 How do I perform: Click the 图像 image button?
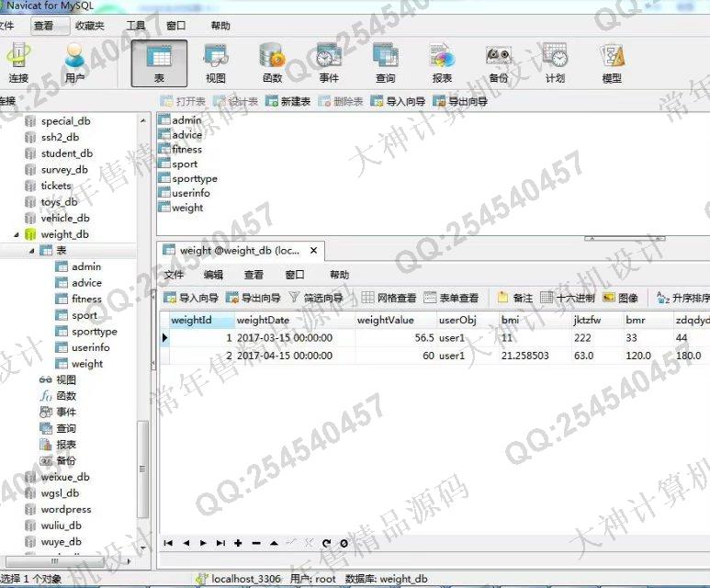620,298
